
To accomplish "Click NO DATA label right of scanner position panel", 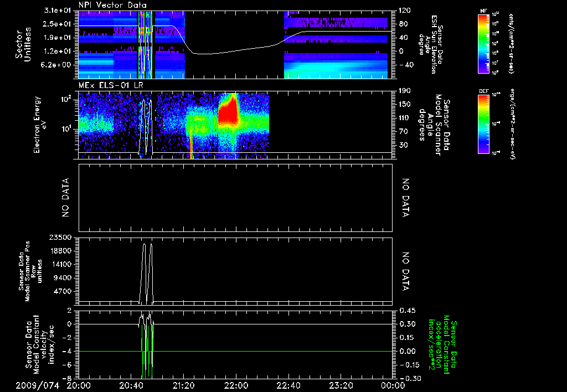I will (405, 272).
